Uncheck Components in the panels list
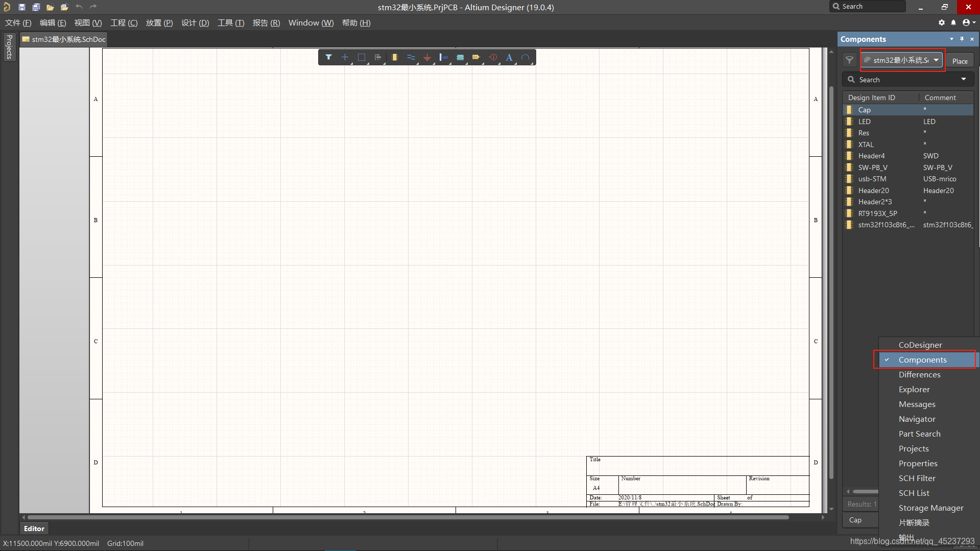Viewport: 980px width, 551px height. (x=922, y=360)
